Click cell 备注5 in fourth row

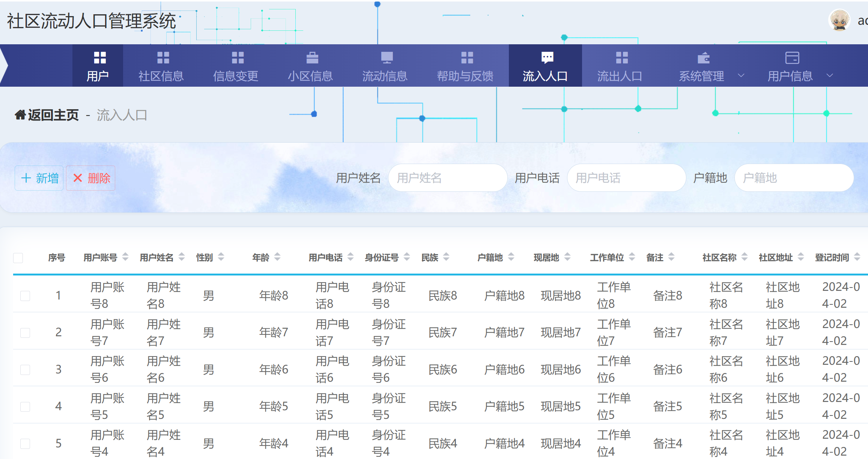point(668,406)
